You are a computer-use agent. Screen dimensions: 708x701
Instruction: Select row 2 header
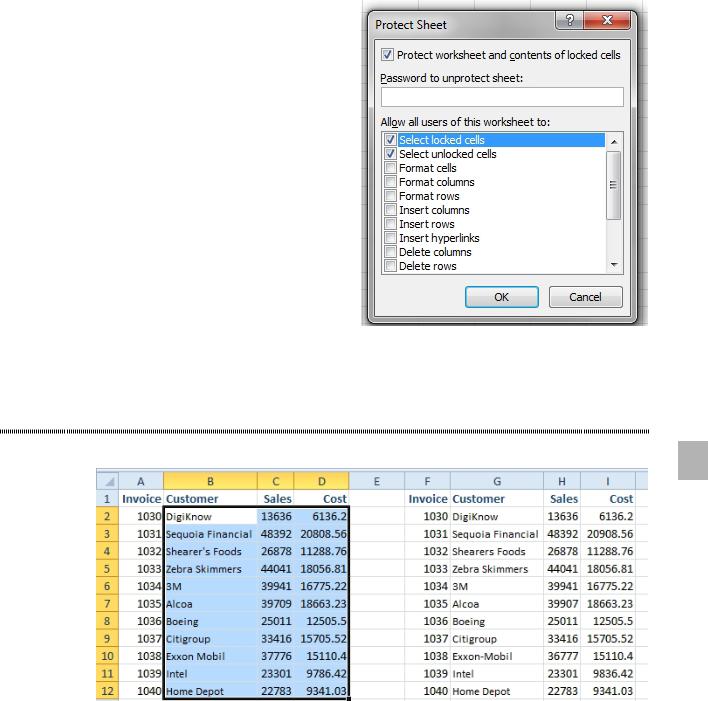coord(107,516)
